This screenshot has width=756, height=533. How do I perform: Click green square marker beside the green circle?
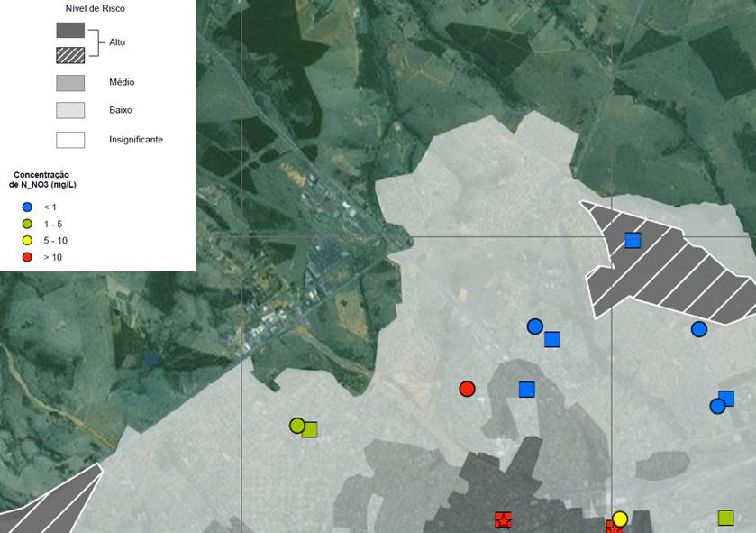[310, 429]
